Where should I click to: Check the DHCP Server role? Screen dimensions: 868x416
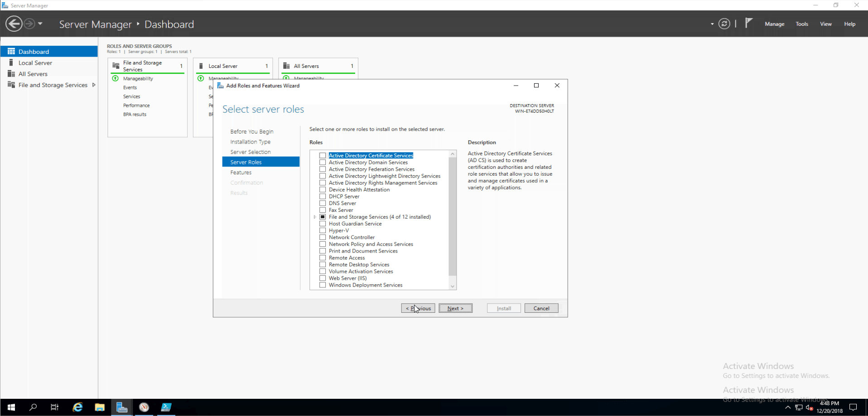point(323,196)
